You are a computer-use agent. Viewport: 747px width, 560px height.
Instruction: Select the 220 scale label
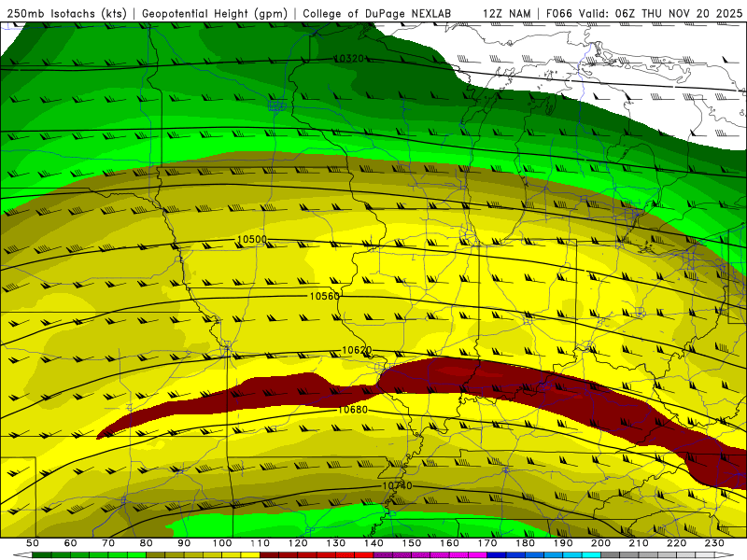(676, 543)
